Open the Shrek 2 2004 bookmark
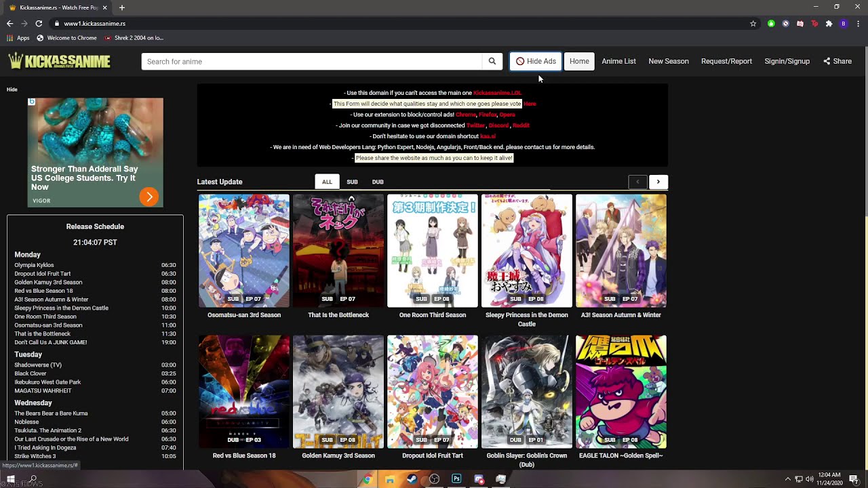This screenshot has height=488, width=868. (134, 38)
